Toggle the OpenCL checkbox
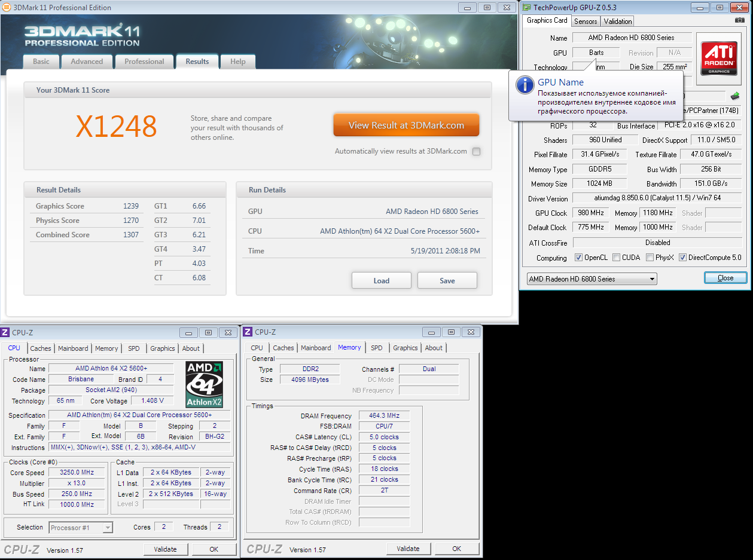The height and width of the screenshot is (560, 753). coord(578,258)
